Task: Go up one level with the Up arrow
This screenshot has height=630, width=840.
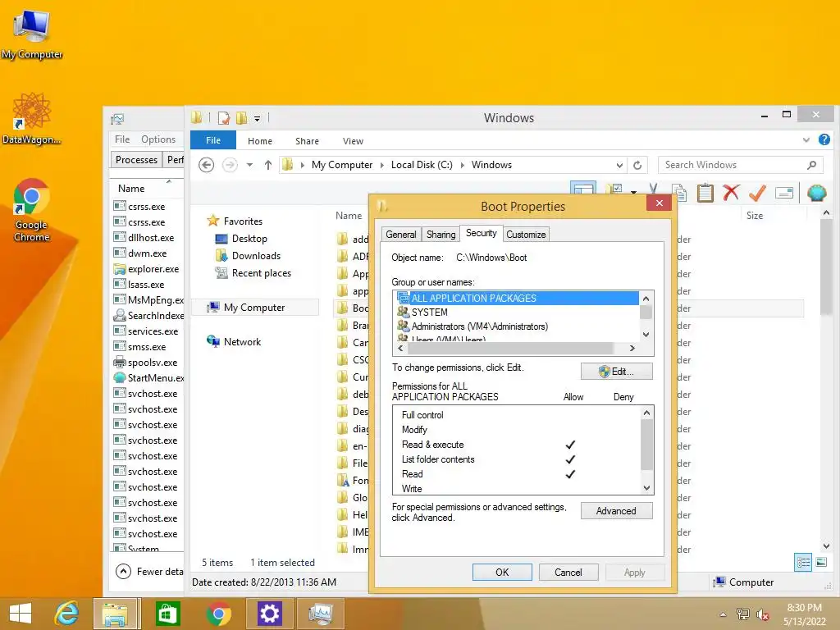Action: point(268,165)
